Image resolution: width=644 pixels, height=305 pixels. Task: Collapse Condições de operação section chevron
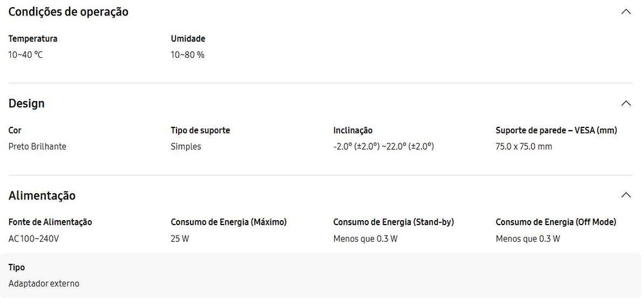[625, 12]
